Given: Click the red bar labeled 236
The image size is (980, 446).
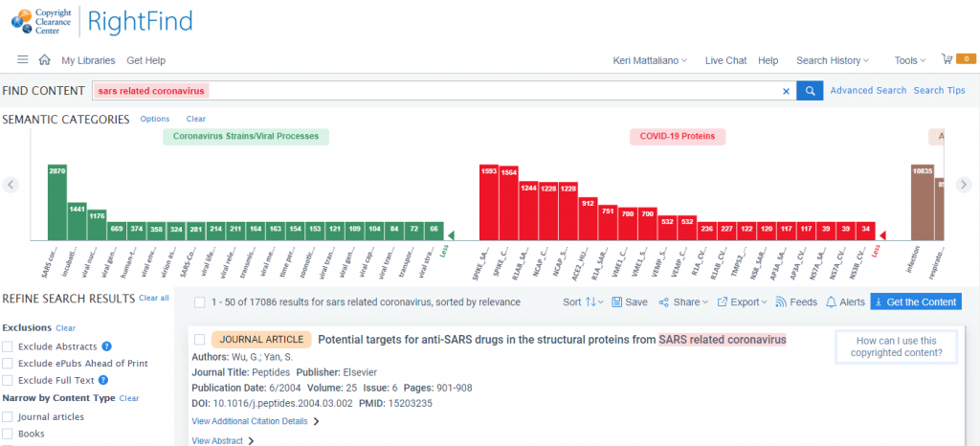Looking at the screenshot, I should (x=707, y=231).
